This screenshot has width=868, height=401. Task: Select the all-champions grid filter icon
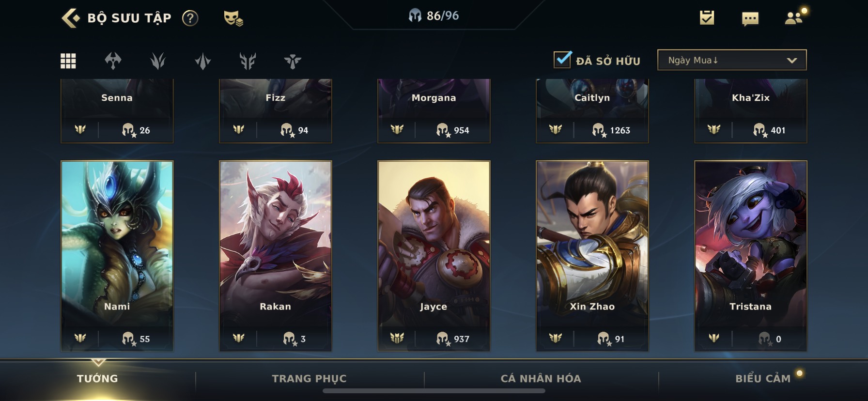(68, 61)
